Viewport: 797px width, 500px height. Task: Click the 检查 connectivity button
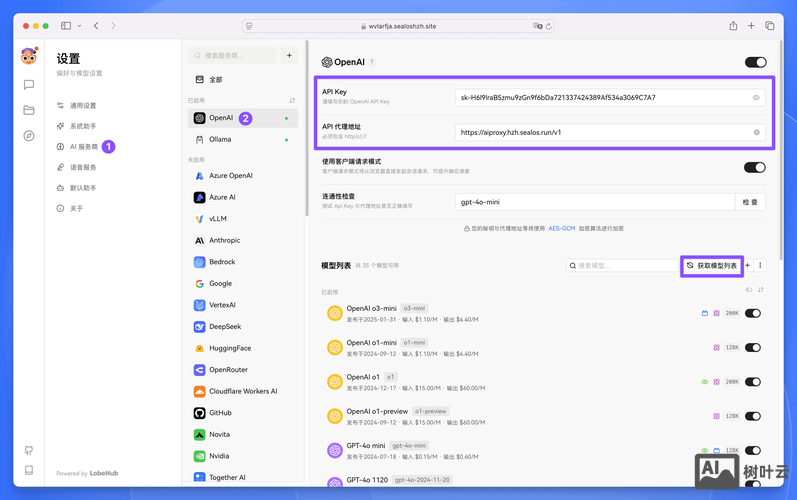pos(750,202)
